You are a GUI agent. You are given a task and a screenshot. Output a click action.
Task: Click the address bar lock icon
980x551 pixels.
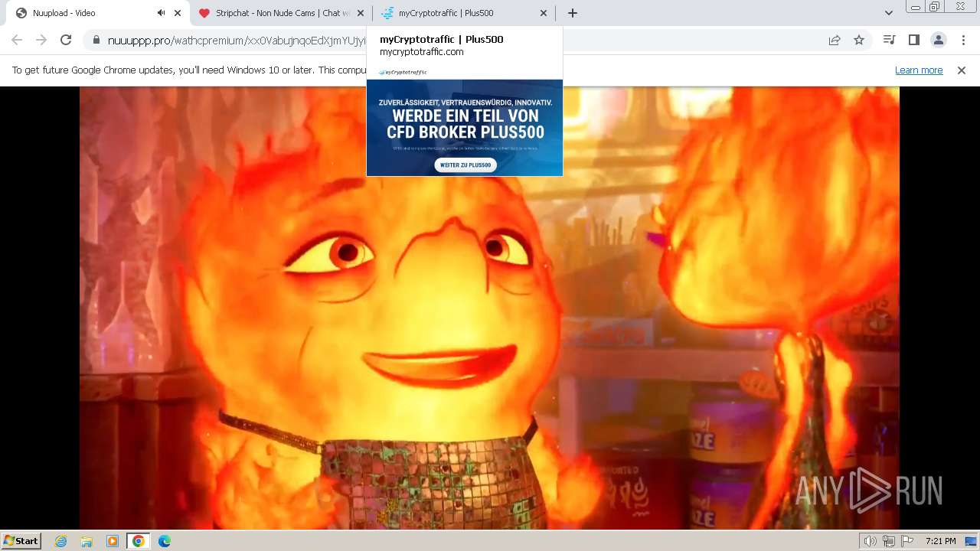(96, 40)
